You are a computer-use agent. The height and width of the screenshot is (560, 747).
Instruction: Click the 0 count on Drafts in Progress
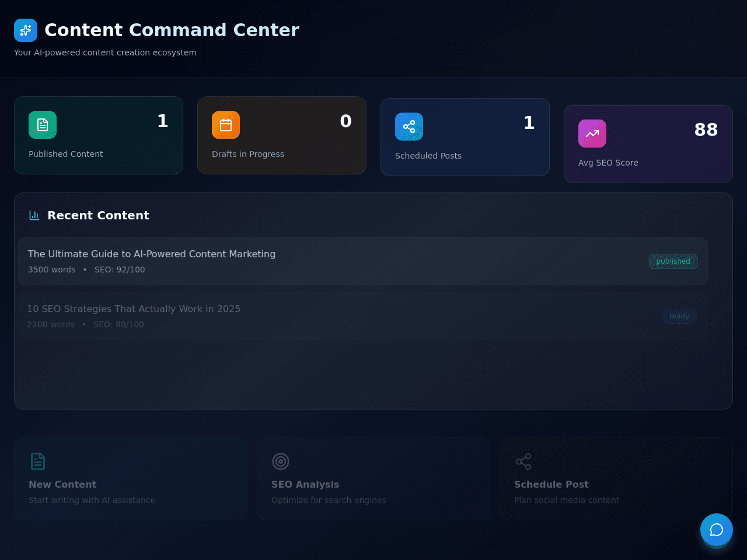point(346,121)
